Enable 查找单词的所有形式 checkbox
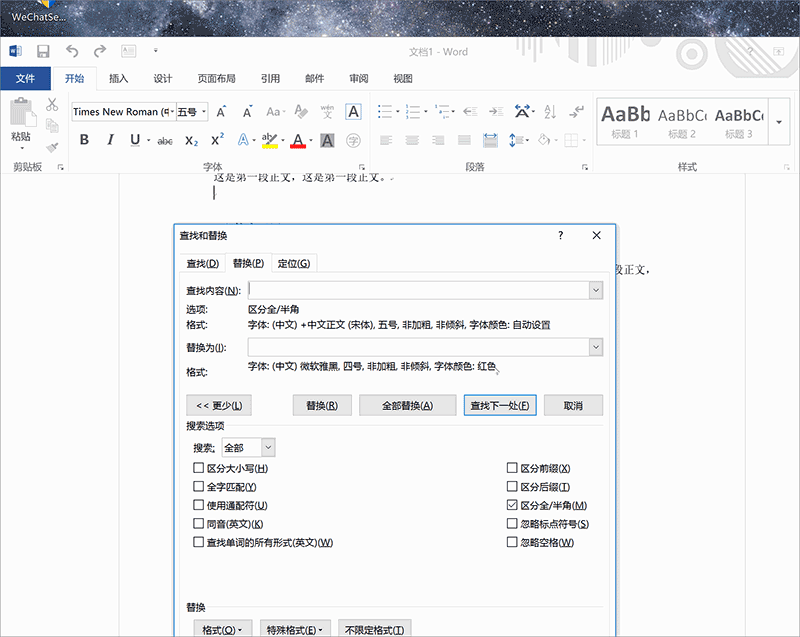The height and width of the screenshot is (637, 800). (x=198, y=542)
